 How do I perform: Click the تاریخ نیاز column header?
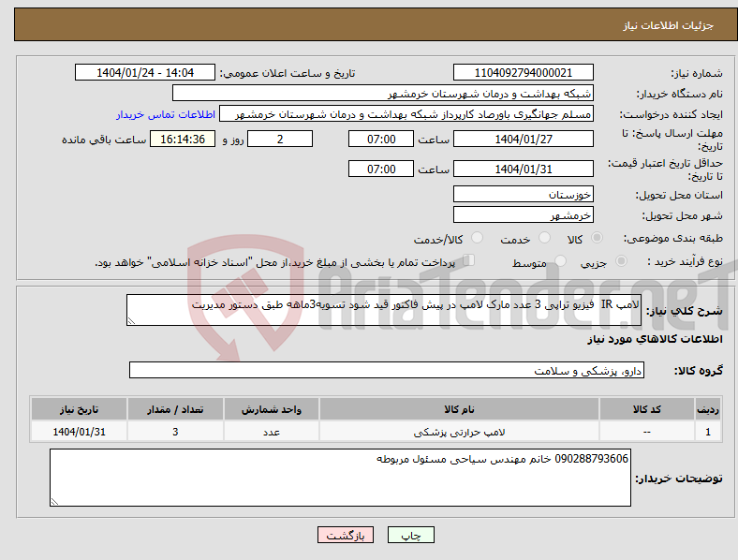[79, 409]
